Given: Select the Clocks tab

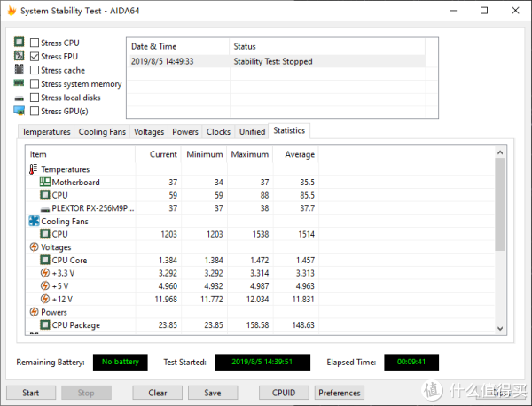Looking at the screenshot, I should 218,131.
